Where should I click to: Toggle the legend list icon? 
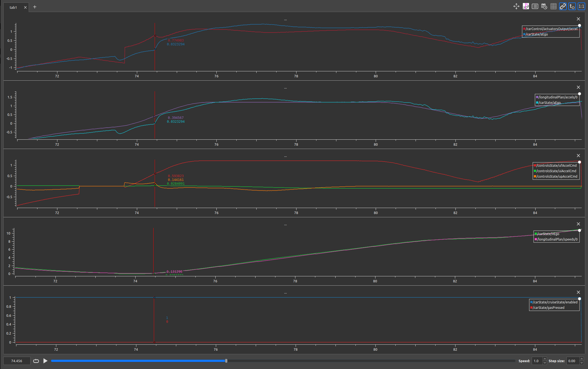pos(535,7)
